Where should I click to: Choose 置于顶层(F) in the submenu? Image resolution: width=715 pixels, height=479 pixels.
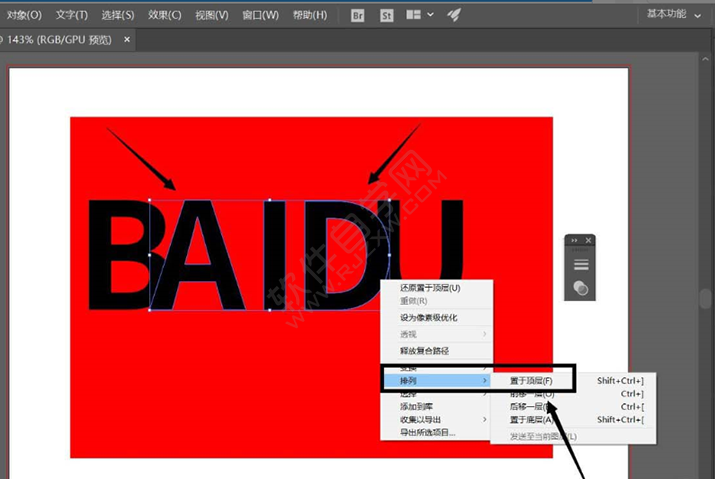click(530, 380)
